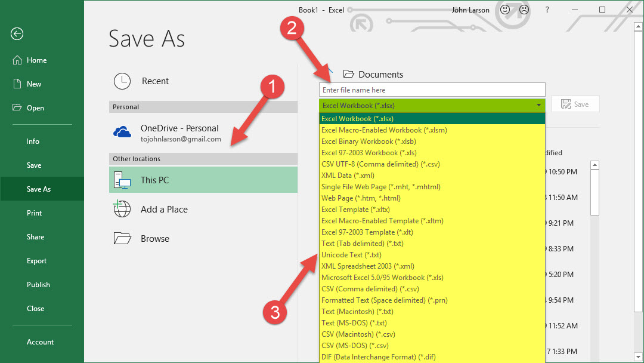Click the back arrow circle icon
This screenshot has width=644, height=363.
[17, 34]
